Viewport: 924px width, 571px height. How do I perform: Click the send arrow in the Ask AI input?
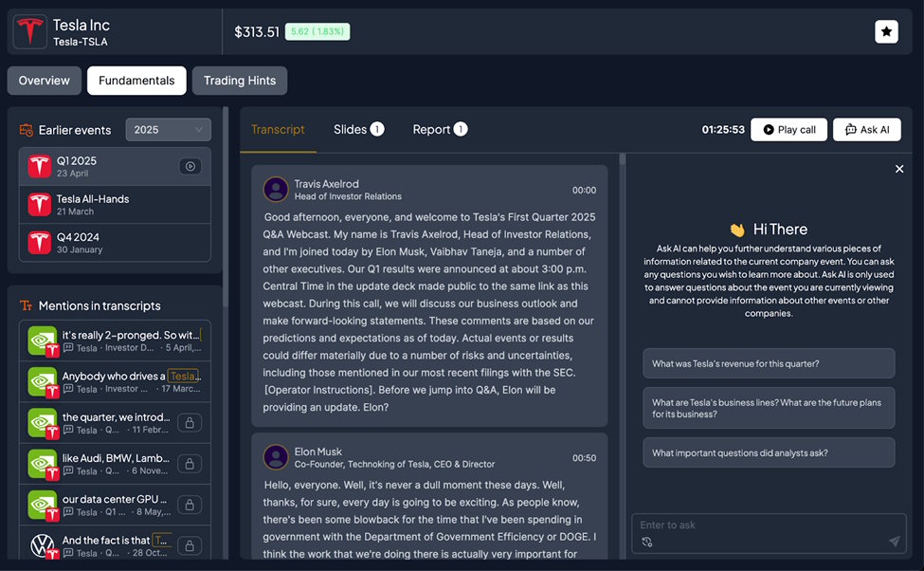[895, 540]
